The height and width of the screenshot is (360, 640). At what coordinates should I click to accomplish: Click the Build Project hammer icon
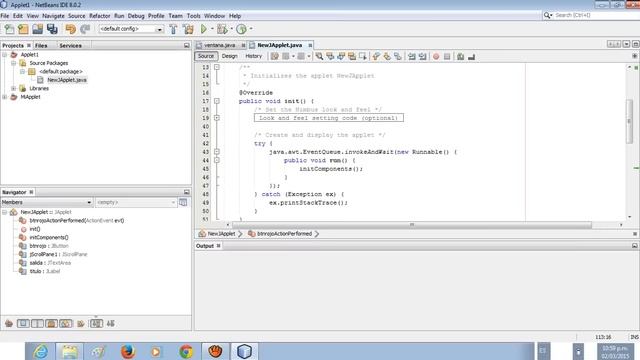tap(173, 29)
